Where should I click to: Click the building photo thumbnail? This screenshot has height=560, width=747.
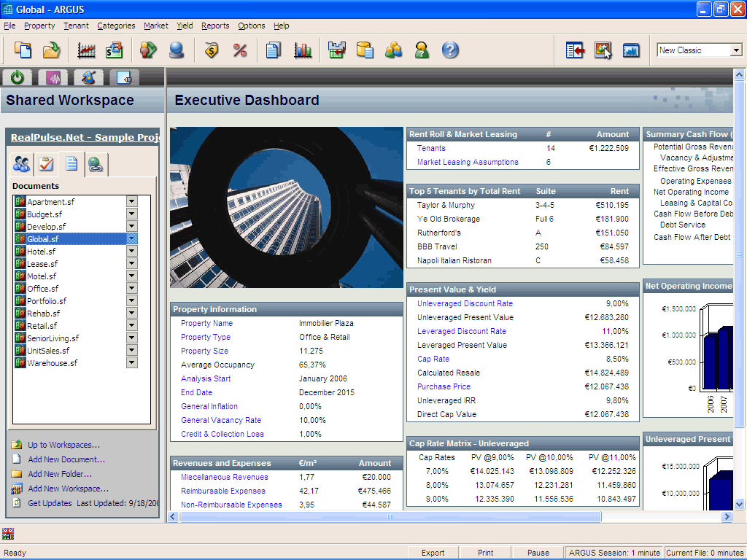click(x=286, y=207)
